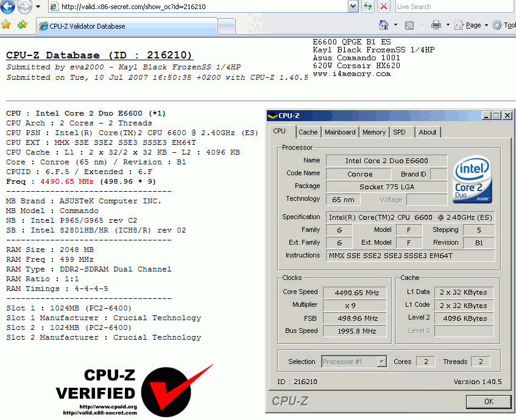Open Favorites Center star icon

pyautogui.click(x=6, y=25)
